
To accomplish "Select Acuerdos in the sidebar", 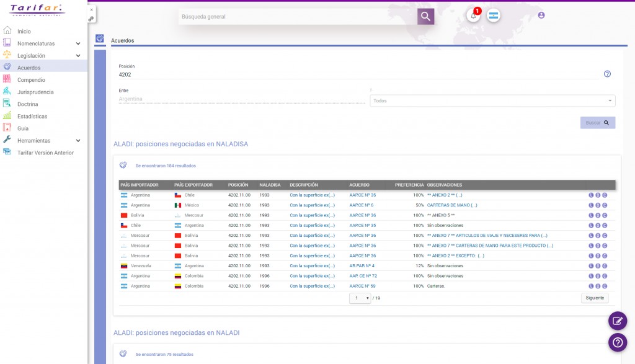I will click(29, 68).
